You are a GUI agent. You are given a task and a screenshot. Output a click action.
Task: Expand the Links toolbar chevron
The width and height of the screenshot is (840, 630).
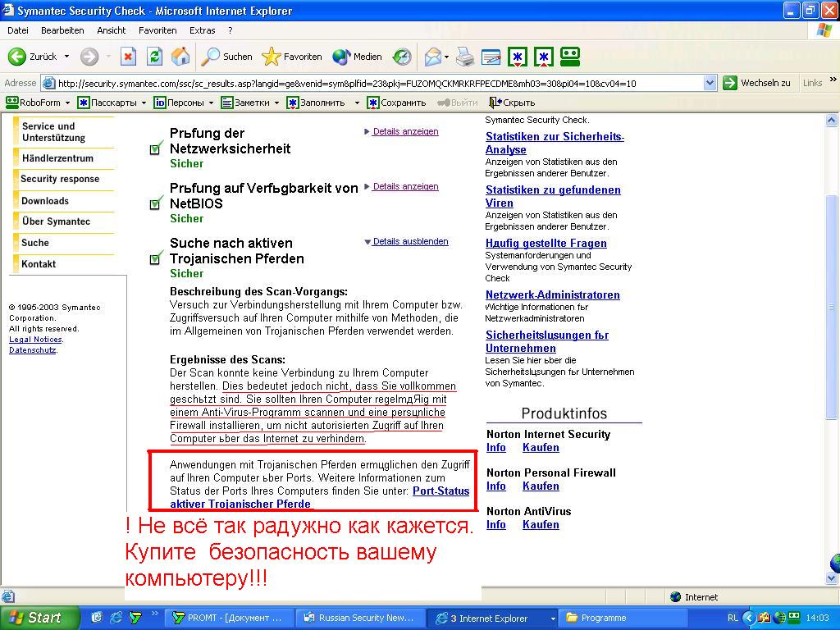[x=833, y=80]
